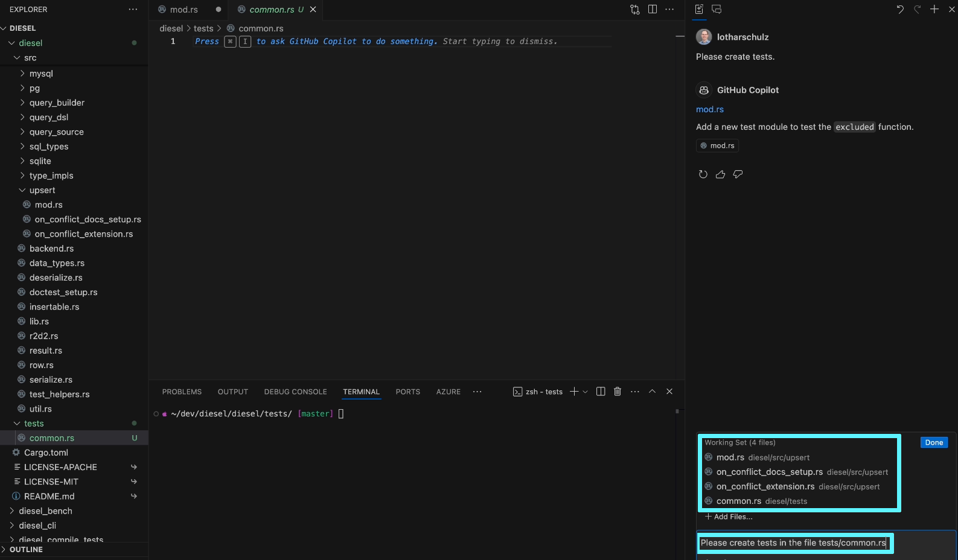Open the mod.rs link in Copilot response
Screen dimensions: 958x560
pos(709,109)
